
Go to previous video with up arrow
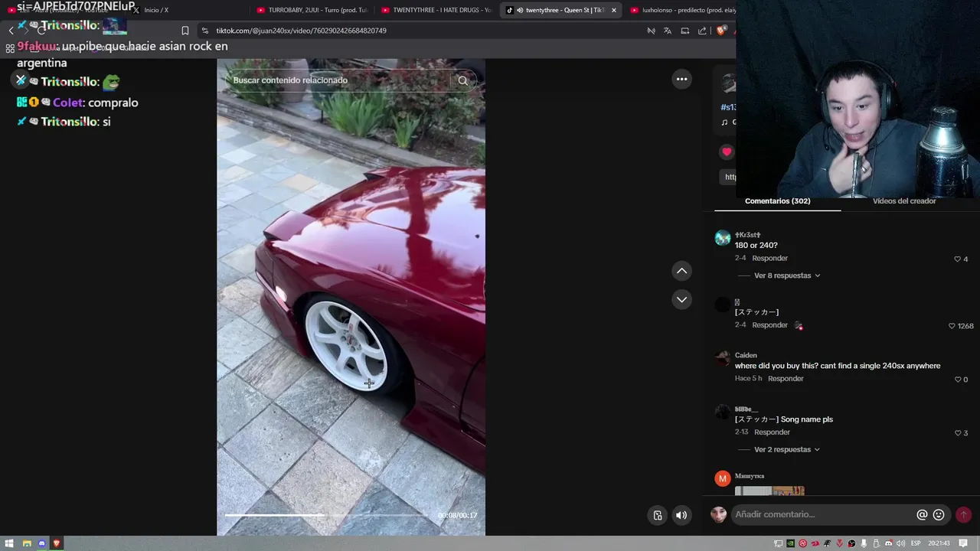coord(681,271)
